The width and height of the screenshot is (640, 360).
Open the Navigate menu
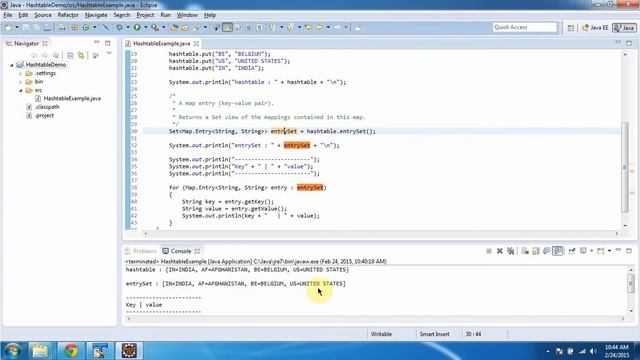(x=96, y=15)
